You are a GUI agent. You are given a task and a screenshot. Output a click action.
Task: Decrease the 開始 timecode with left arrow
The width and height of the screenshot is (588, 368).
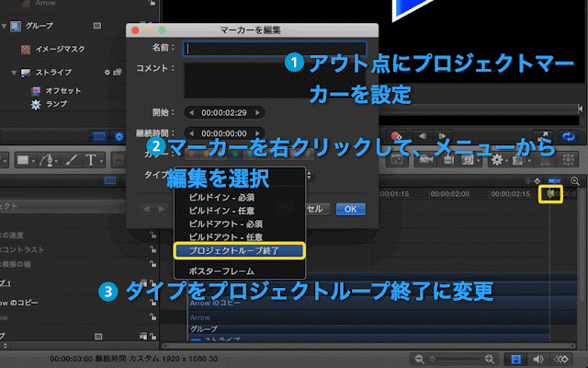[x=192, y=112]
